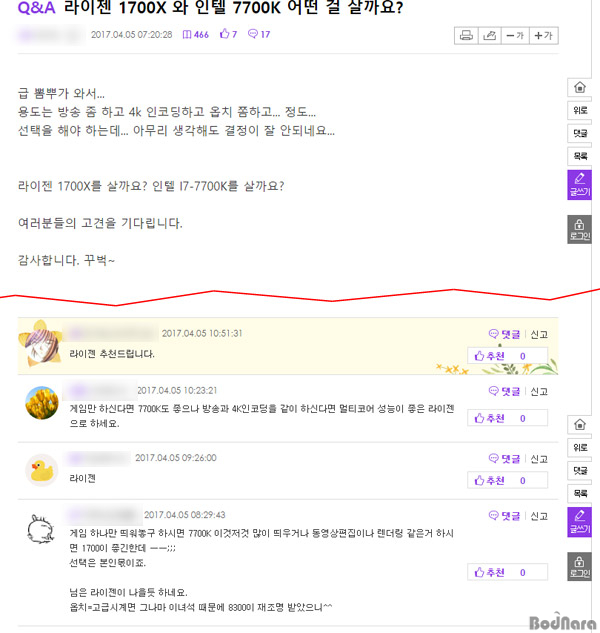Click the lower sidebar home icon

coord(580,424)
